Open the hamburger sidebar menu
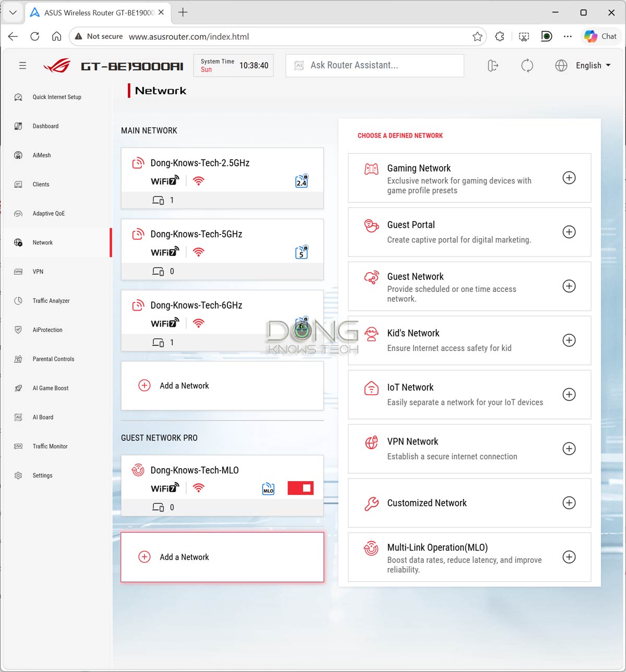Screen dimensions: 626x672 (x=22, y=66)
